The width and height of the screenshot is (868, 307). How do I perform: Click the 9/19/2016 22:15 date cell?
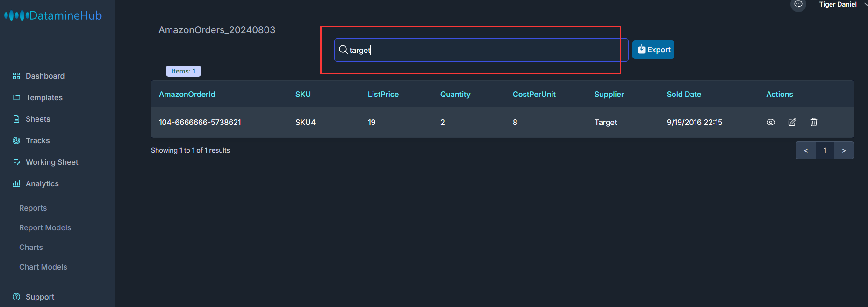pos(695,122)
